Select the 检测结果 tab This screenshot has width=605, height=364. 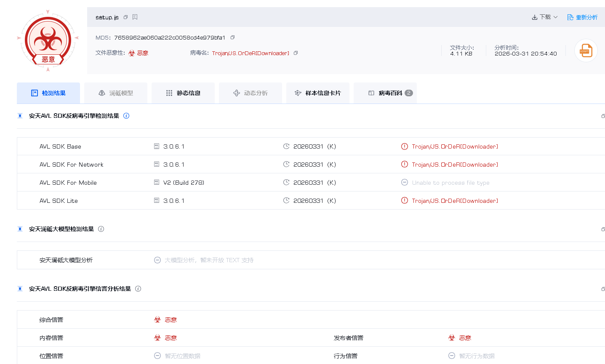[x=48, y=93]
